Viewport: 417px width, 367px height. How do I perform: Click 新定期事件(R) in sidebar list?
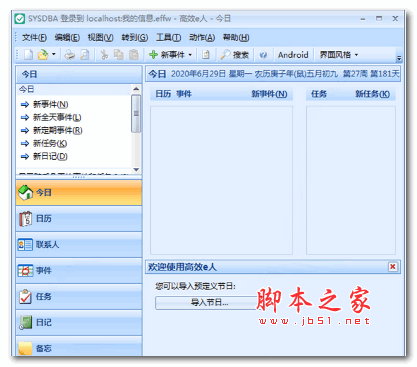point(58,131)
